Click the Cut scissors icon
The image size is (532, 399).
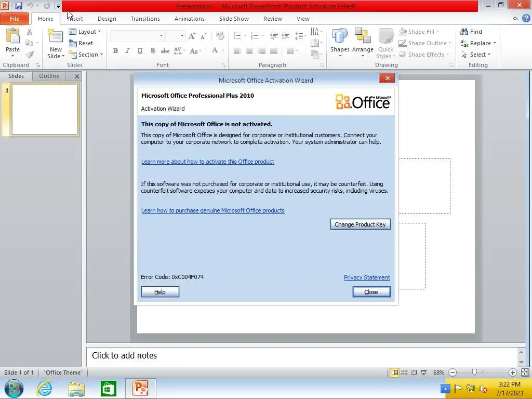click(x=30, y=32)
